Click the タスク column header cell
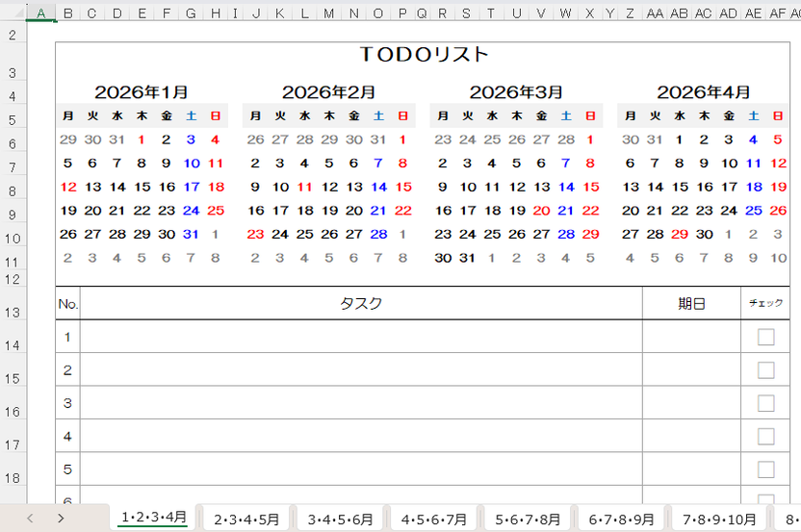The height and width of the screenshot is (532, 801). 361,303
